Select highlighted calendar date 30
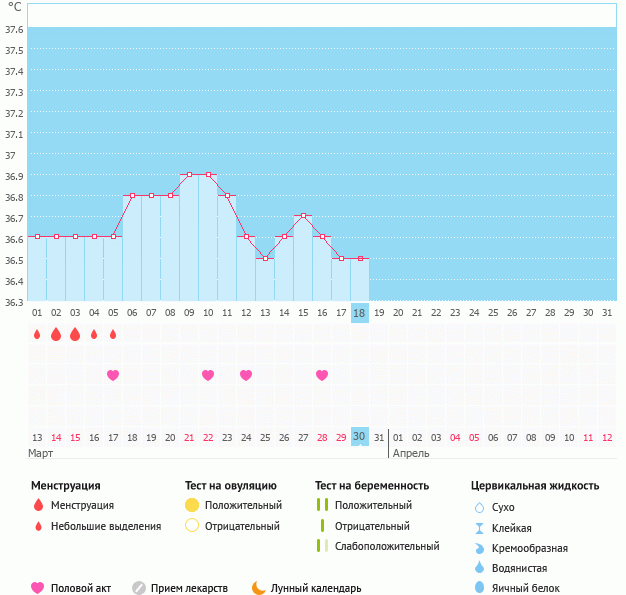This screenshot has height=595, width=626. 360,437
